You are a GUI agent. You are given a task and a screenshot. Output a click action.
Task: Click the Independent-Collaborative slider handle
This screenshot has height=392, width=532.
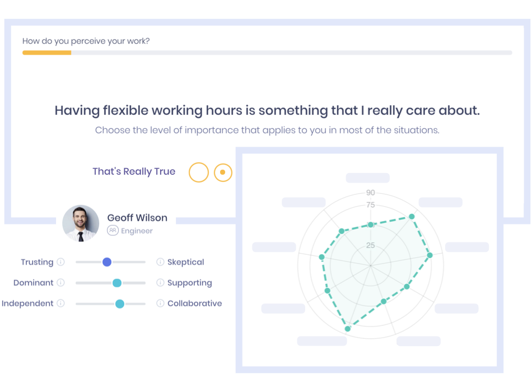pyautogui.click(x=119, y=304)
